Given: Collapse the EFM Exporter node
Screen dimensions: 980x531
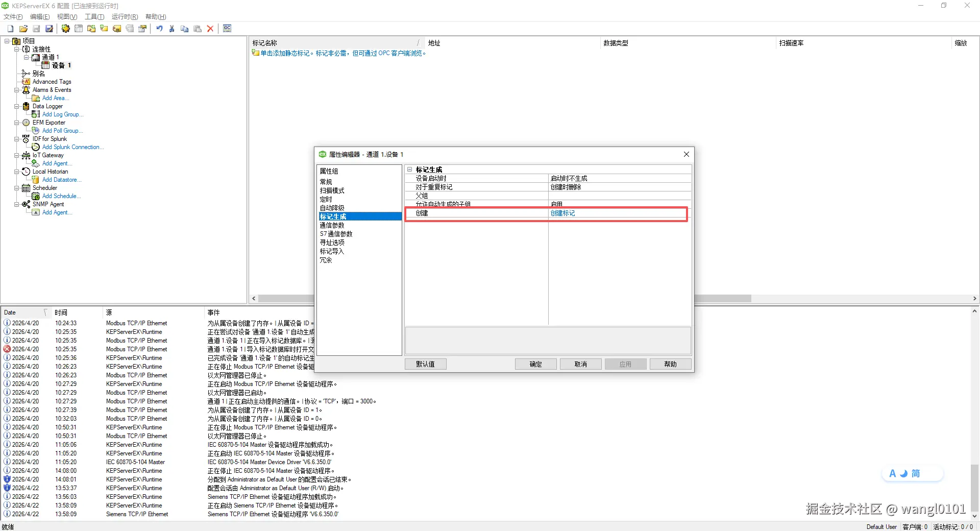Looking at the screenshot, I should tap(17, 123).
